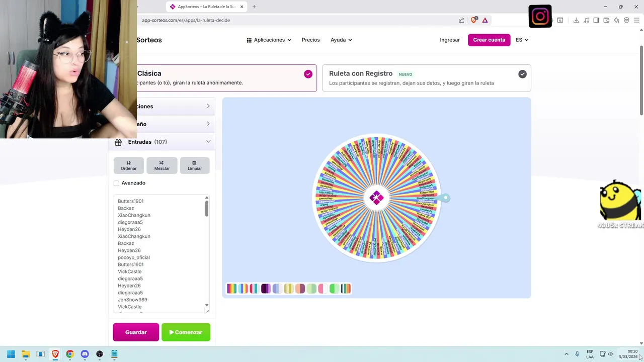
Task: Pick the bright green palette swatch
Action: 334,289
